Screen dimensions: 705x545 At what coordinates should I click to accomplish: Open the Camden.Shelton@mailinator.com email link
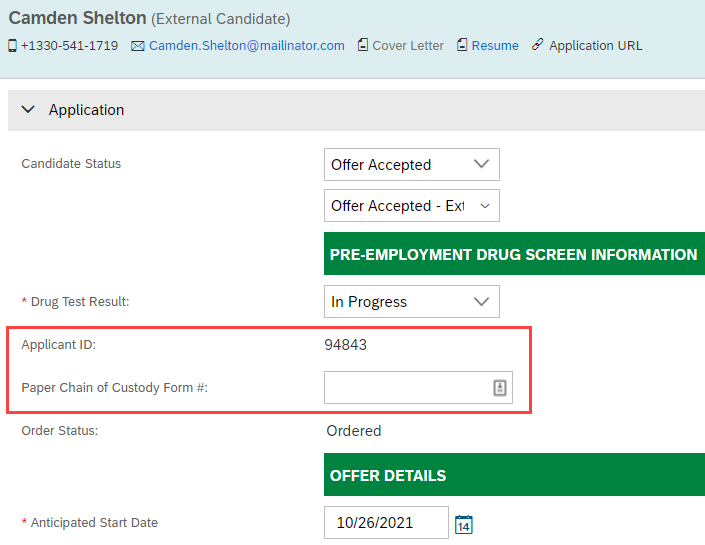pos(247,46)
